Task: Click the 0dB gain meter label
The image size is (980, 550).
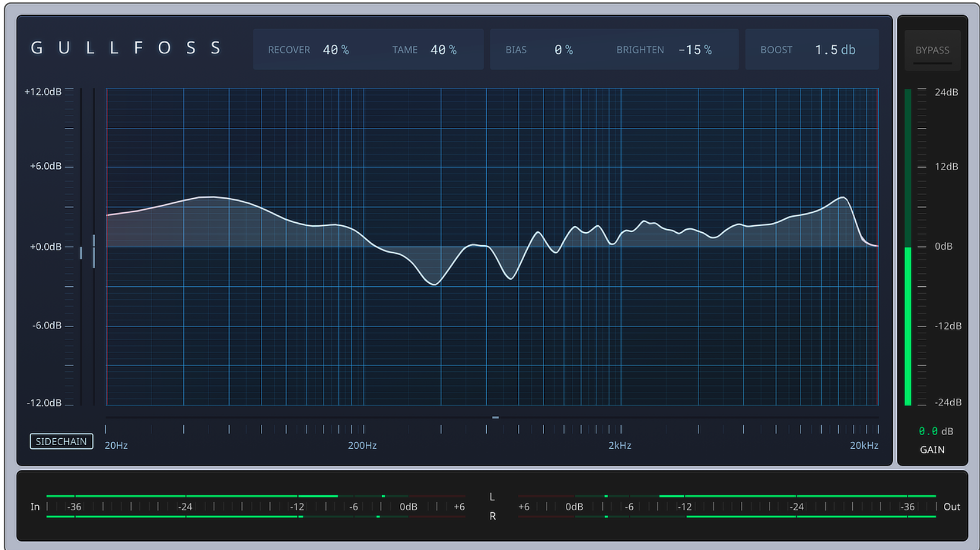Action: pyautogui.click(x=943, y=246)
